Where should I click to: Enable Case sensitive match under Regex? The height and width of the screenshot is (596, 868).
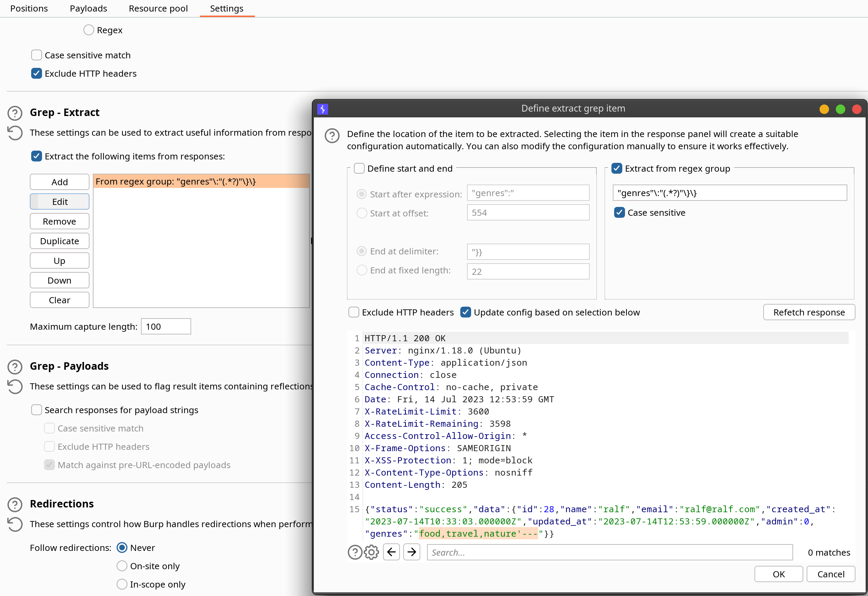(x=37, y=55)
